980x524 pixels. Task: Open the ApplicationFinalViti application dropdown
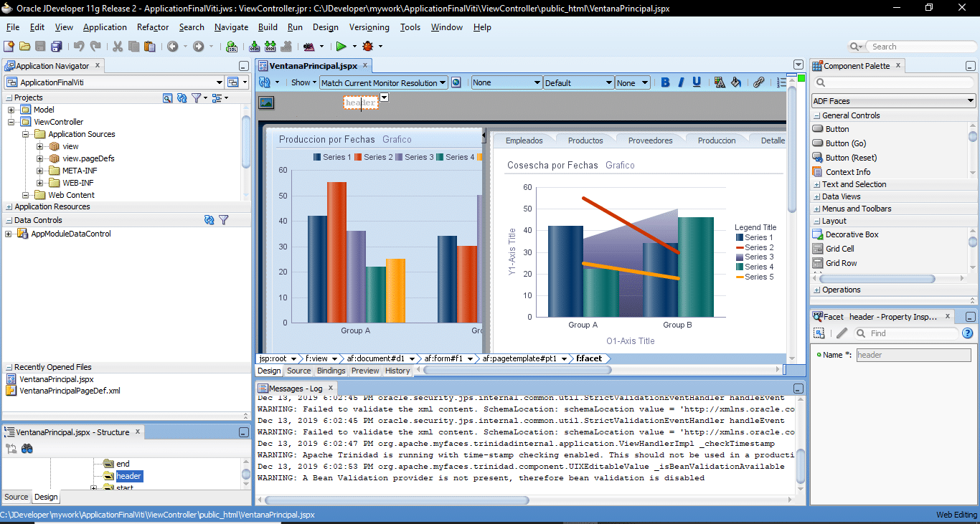click(x=114, y=82)
